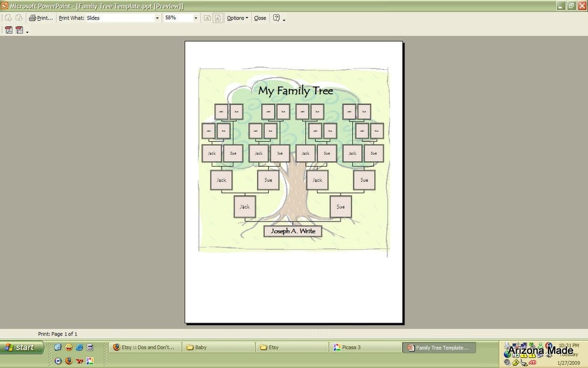Launch Internet Explorer from Quick Launch
588x368 pixels.
coord(79,347)
